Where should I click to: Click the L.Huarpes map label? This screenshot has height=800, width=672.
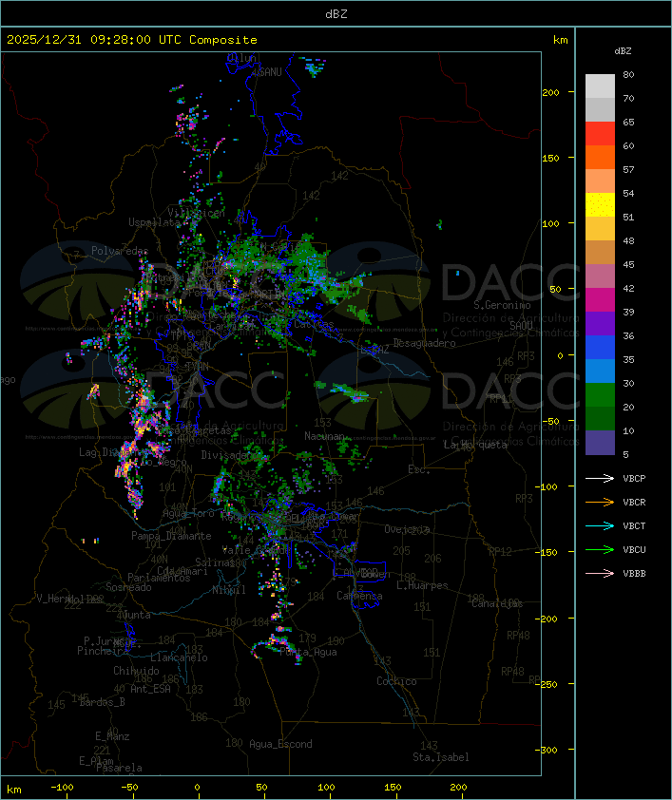422,585
